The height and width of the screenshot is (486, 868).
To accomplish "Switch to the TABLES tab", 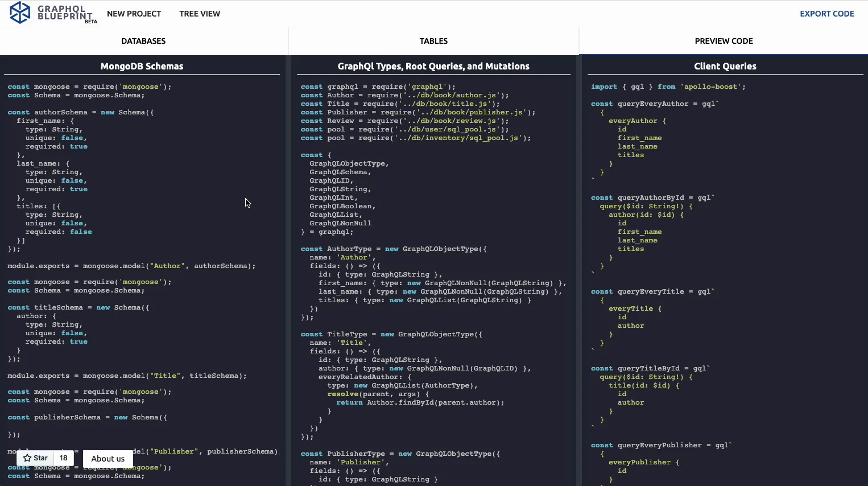I will [x=433, y=41].
